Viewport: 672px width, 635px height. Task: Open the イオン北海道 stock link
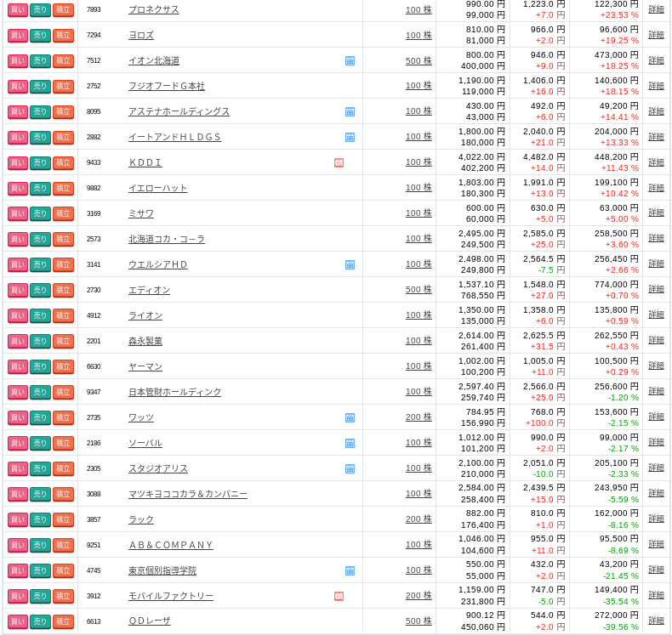pyautogui.click(x=154, y=61)
